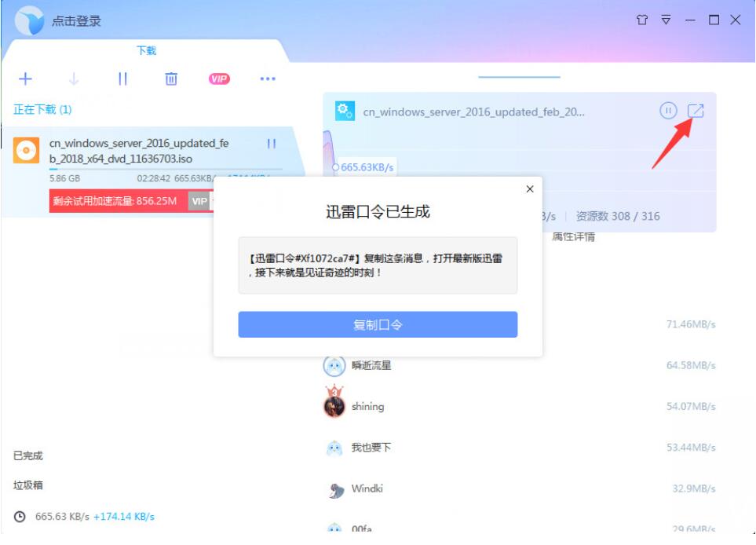Open the pink VIP badge in toolbar
The width and height of the screenshot is (756, 545).
tap(219, 79)
